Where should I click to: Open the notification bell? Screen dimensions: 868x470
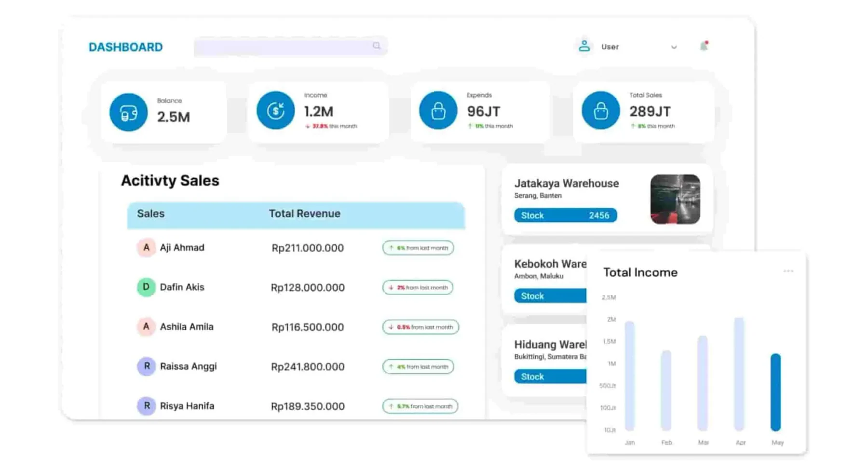[x=704, y=46]
